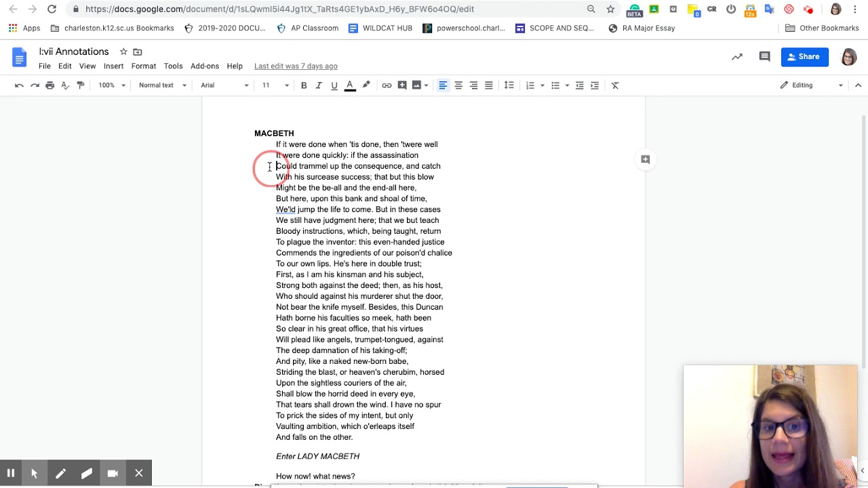Increase indent in the toolbar

coord(595,85)
